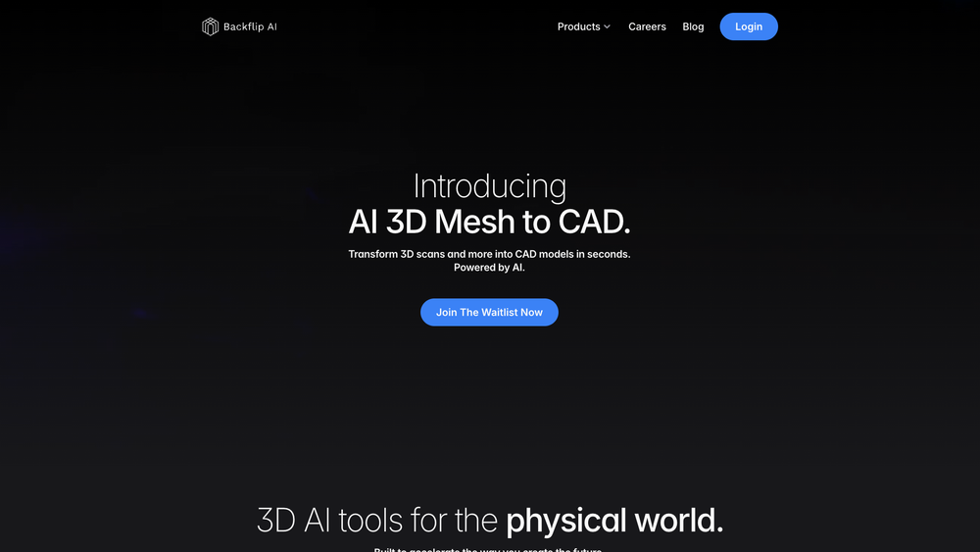Click the 'Introducing' heading text
Viewport: 980px width, 552px height.
coord(490,185)
